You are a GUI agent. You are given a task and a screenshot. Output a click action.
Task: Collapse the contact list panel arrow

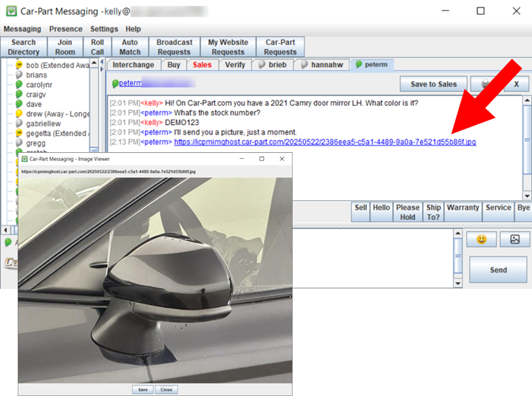(102, 62)
